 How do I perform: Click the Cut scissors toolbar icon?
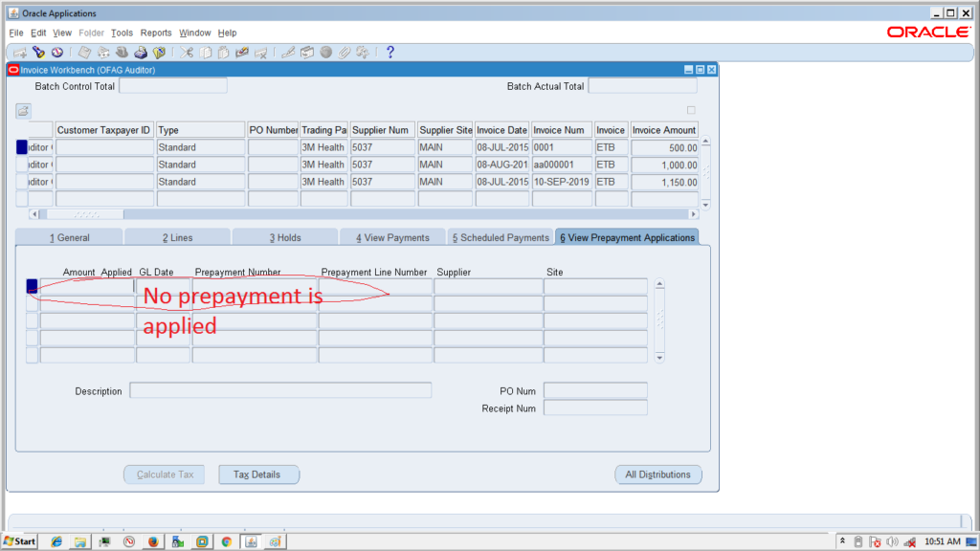pyautogui.click(x=187, y=53)
